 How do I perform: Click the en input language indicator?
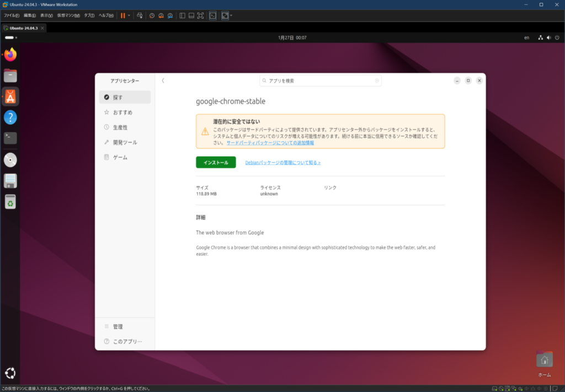(x=527, y=37)
